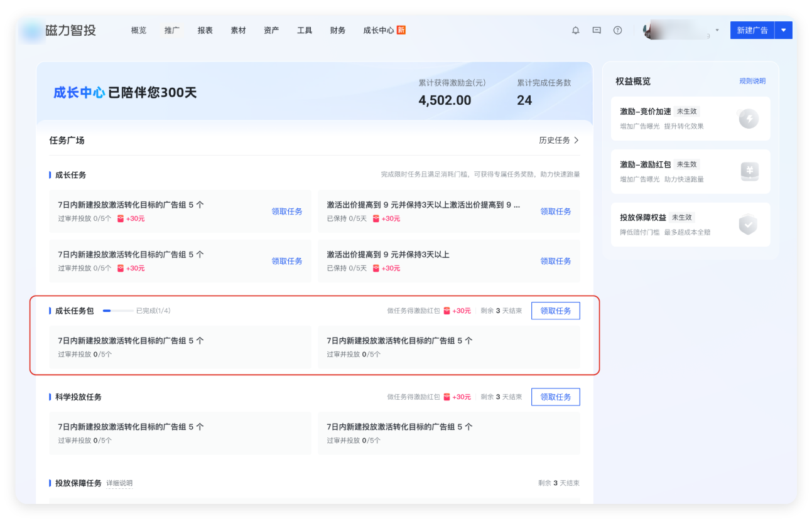Screen dimensions: 812x519
Task: Expand 历史任务 using its chevron
Action: pos(577,140)
